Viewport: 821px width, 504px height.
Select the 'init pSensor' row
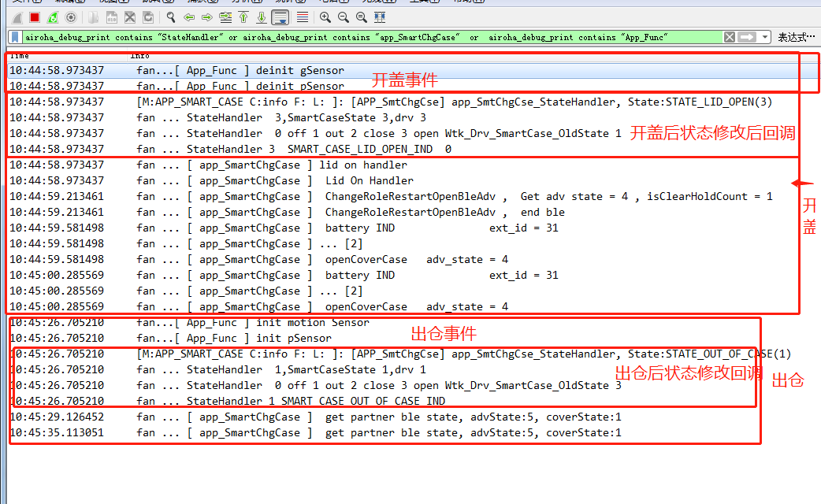(413, 338)
